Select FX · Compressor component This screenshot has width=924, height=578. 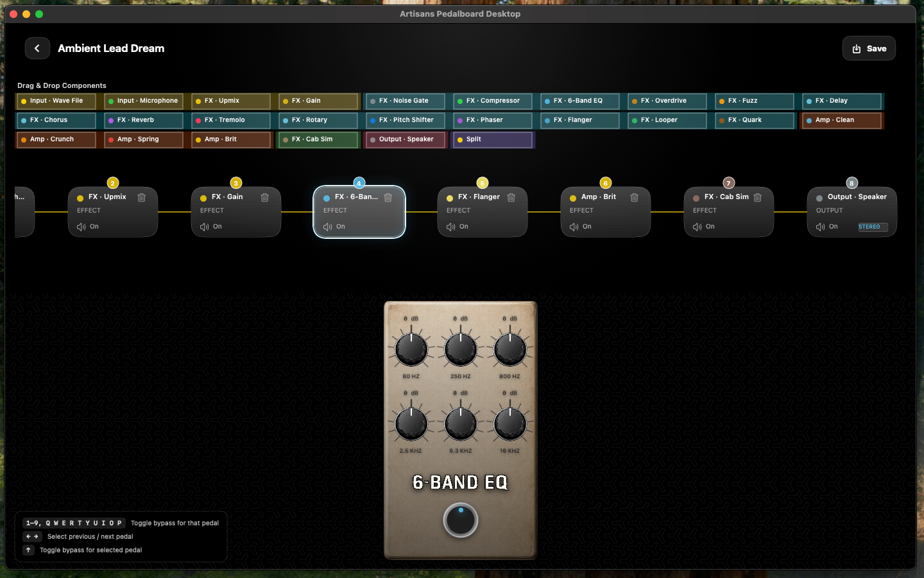(x=493, y=101)
